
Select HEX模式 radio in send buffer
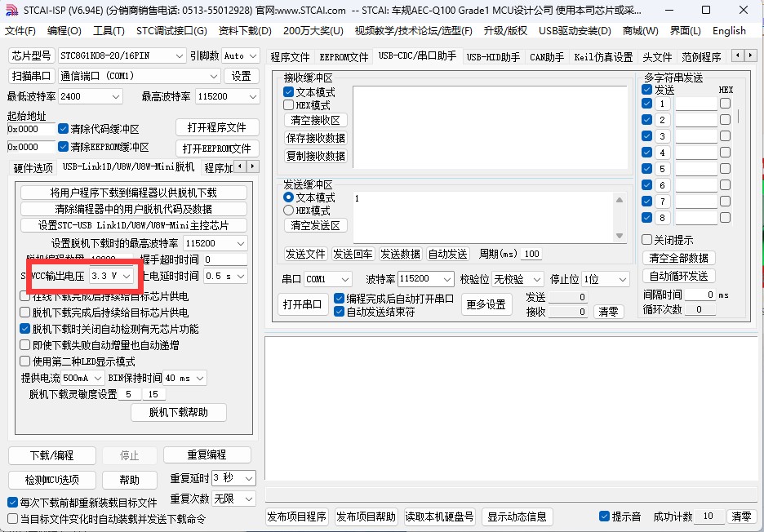288,211
